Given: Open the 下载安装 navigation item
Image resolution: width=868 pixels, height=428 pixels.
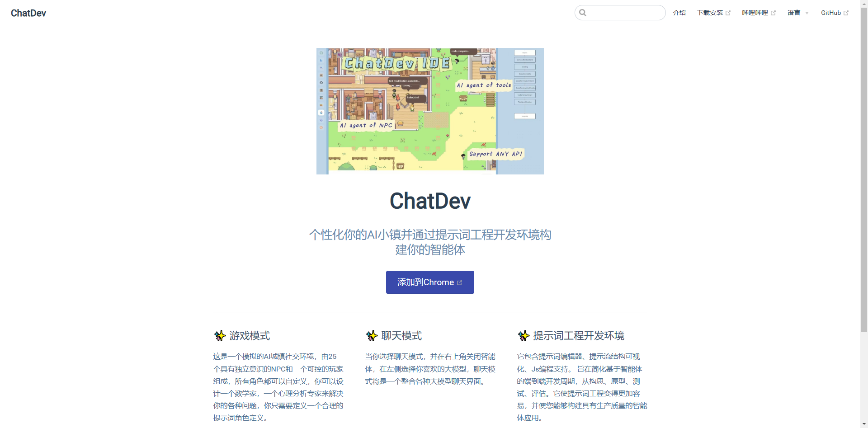Looking at the screenshot, I should (710, 13).
